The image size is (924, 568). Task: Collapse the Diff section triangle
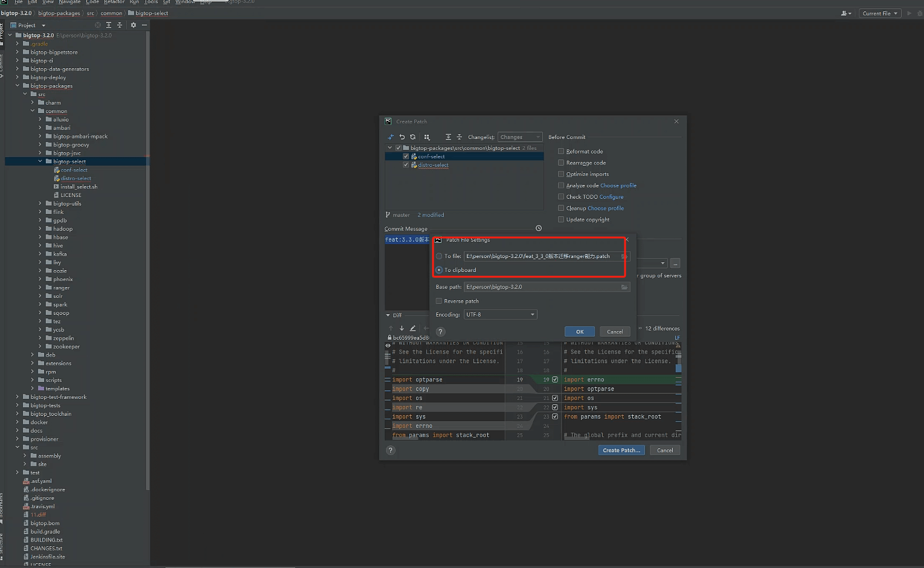point(388,315)
